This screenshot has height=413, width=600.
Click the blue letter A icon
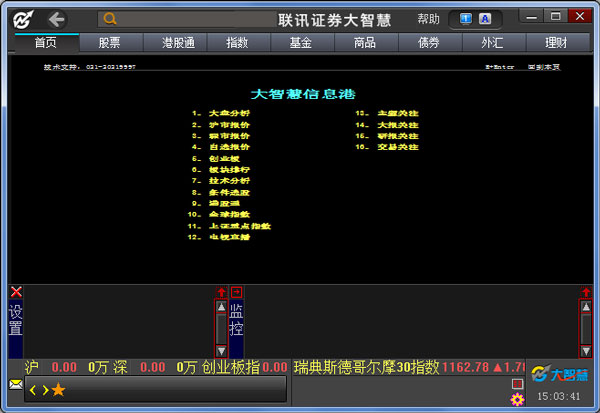tap(485, 19)
